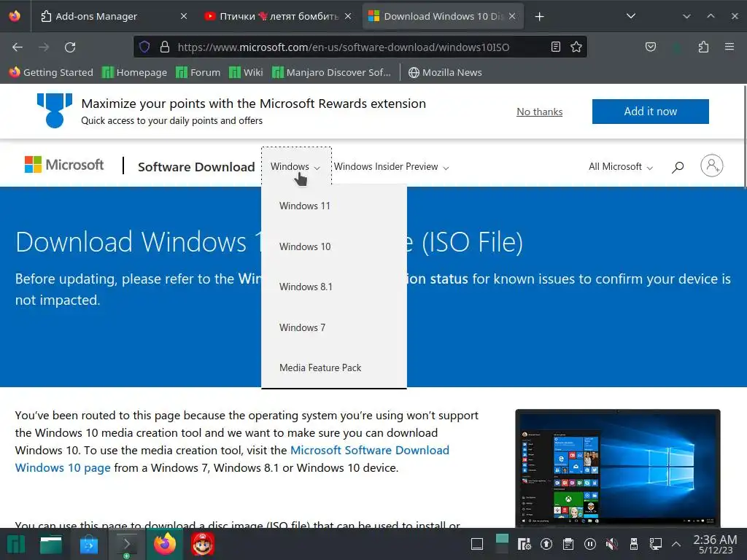Expand hidden system tray icons

(x=676, y=544)
